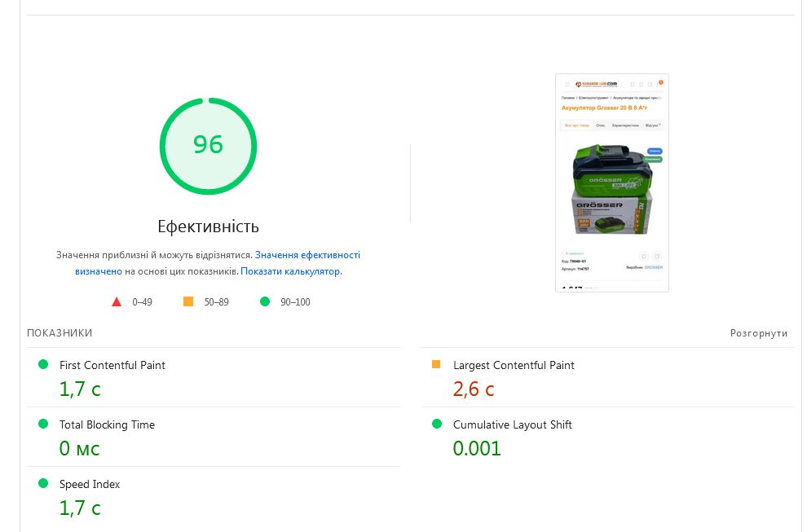Click green status dot beside Speed Index
The image size is (807, 532).
[x=43, y=483]
